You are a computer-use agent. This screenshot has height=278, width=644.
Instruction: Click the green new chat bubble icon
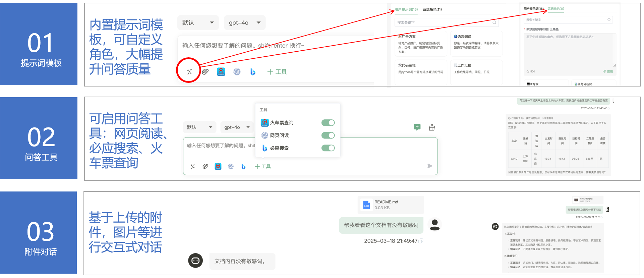[x=417, y=127]
